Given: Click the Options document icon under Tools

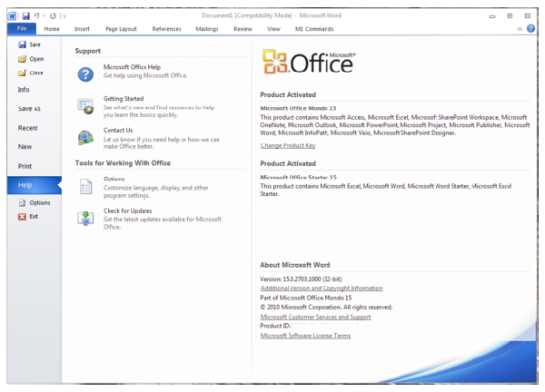Looking at the screenshot, I should 85,186.
